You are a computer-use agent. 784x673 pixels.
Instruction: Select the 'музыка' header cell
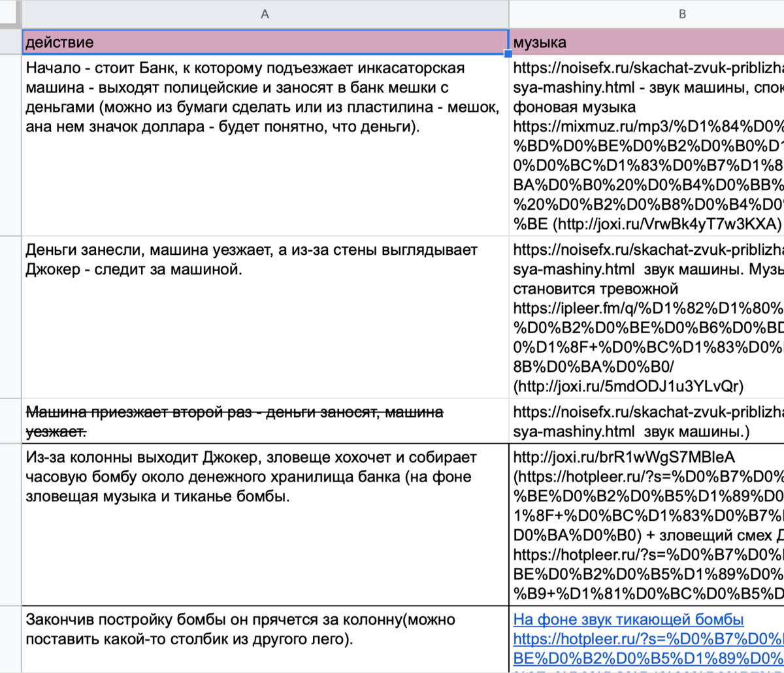[647, 42]
